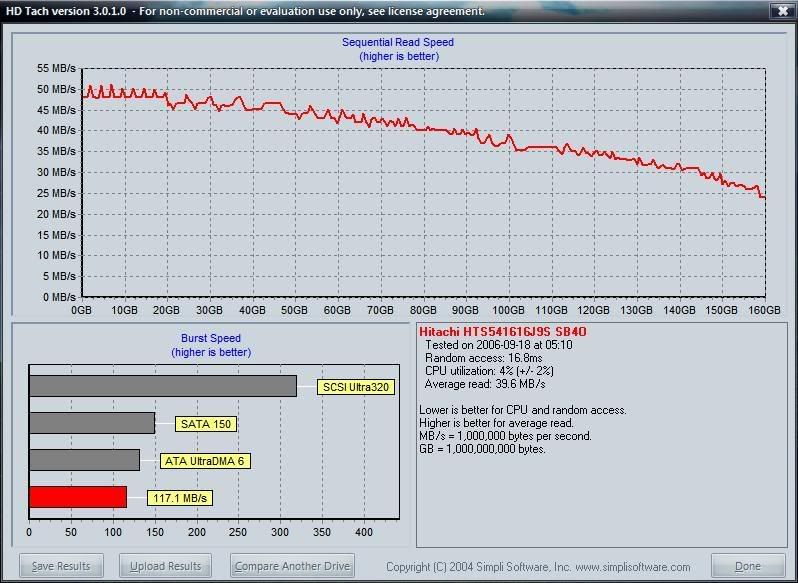Click the ATA UltraDMA 6 gray bar

84,460
